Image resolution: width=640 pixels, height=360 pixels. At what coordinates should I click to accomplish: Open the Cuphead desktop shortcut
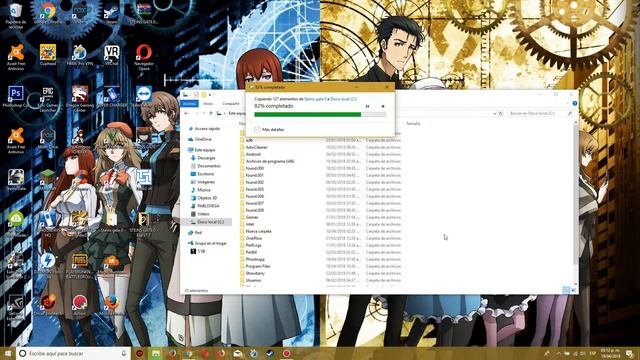click(x=48, y=55)
